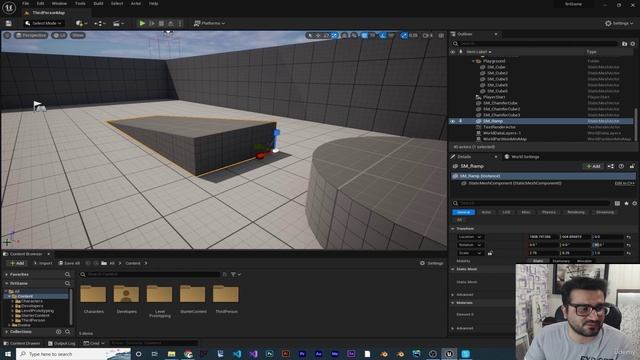
Task: Click the Outliner add folder icon
Action: [624, 44]
